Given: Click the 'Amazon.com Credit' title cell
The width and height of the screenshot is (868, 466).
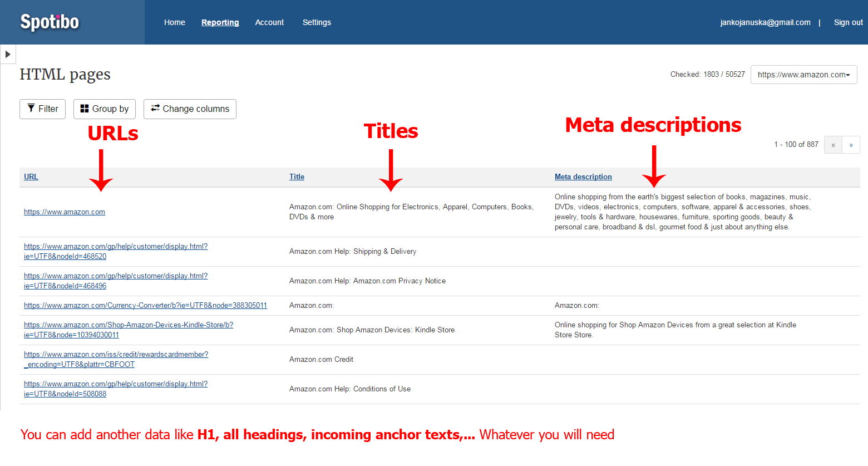Looking at the screenshot, I should pyautogui.click(x=321, y=360).
